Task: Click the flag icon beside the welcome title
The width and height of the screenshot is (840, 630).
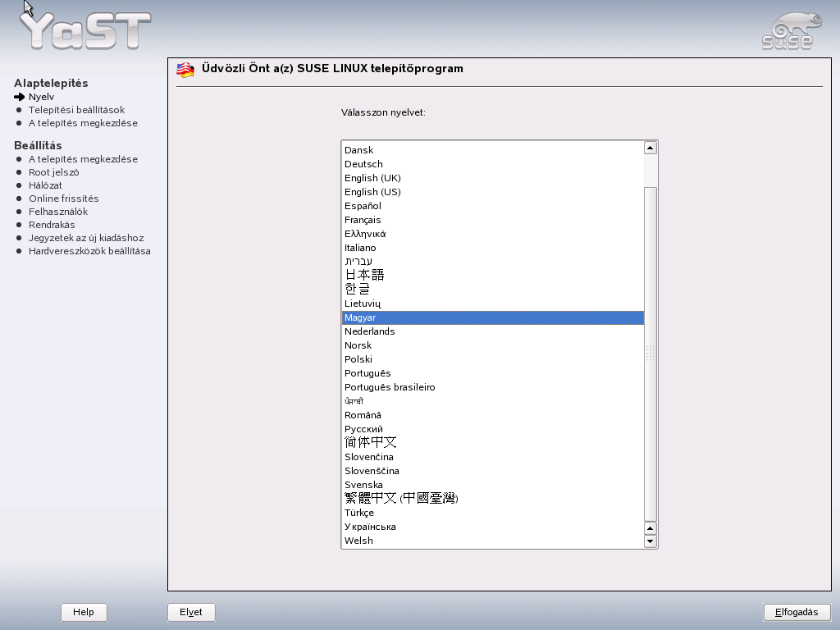Action: pyautogui.click(x=185, y=70)
